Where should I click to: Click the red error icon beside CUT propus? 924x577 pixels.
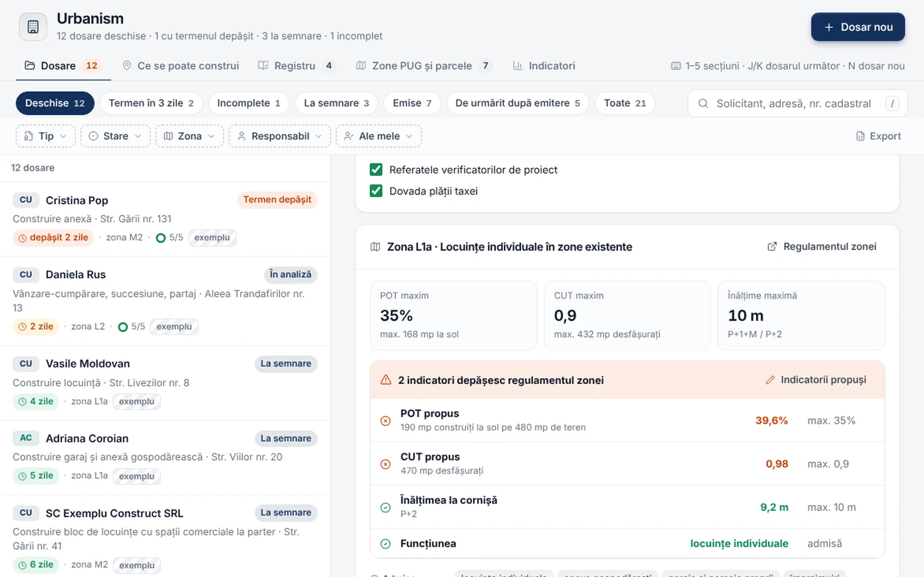coord(386,464)
